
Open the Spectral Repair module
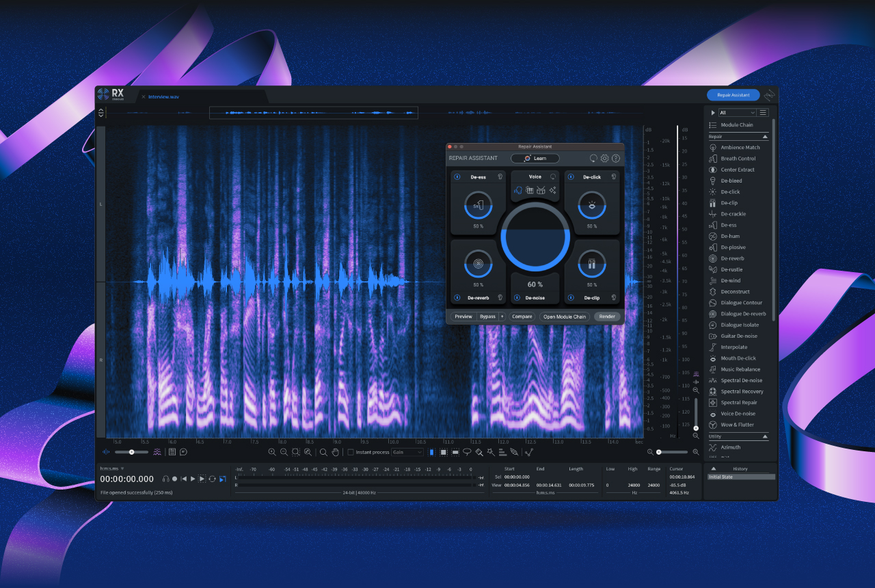click(x=742, y=402)
